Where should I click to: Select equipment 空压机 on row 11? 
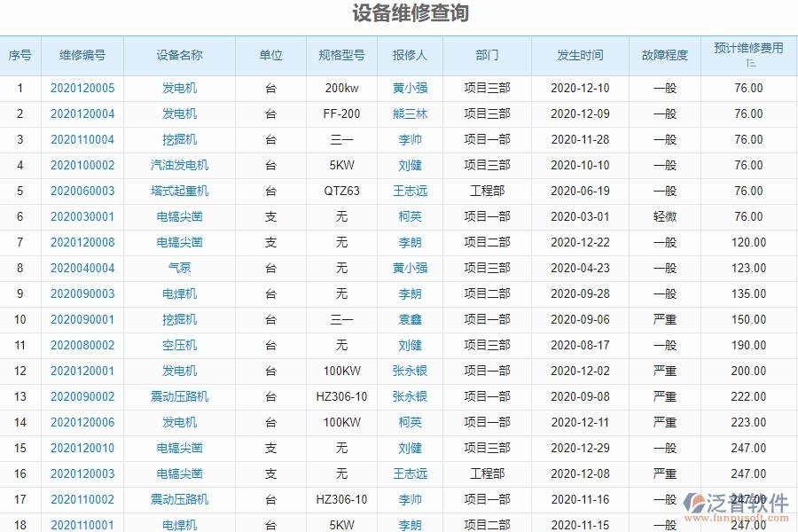pyautogui.click(x=178, y=345)
